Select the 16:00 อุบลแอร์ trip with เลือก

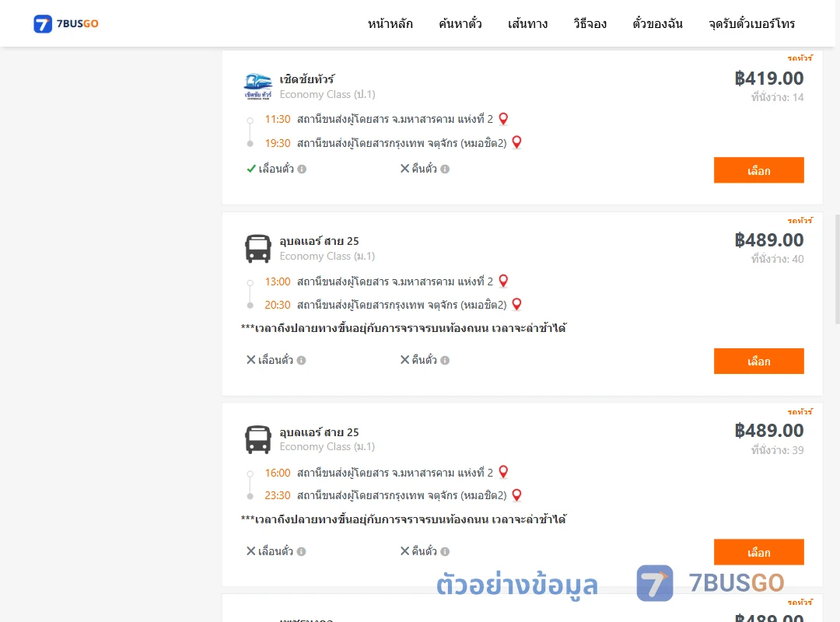coord(758,552)
